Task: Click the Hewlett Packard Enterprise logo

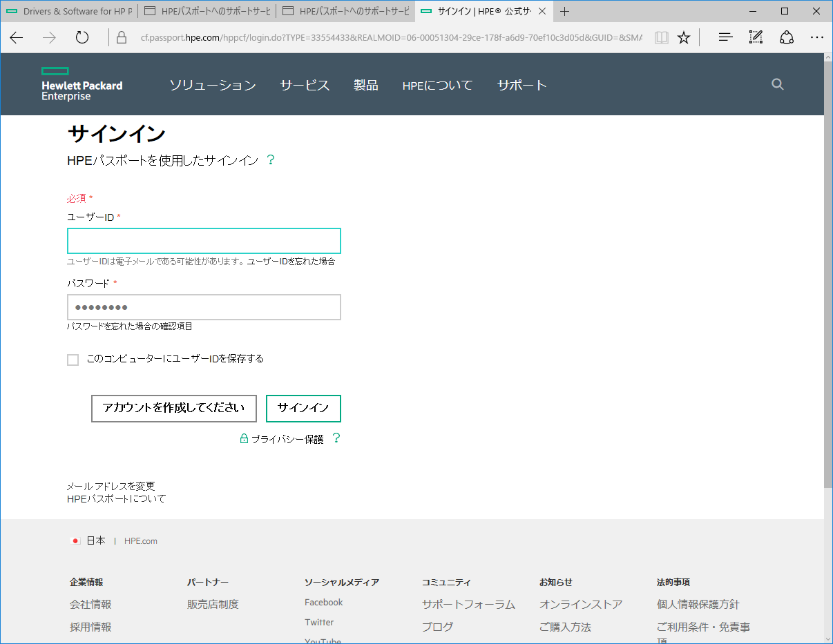Action: click(82, 84)
